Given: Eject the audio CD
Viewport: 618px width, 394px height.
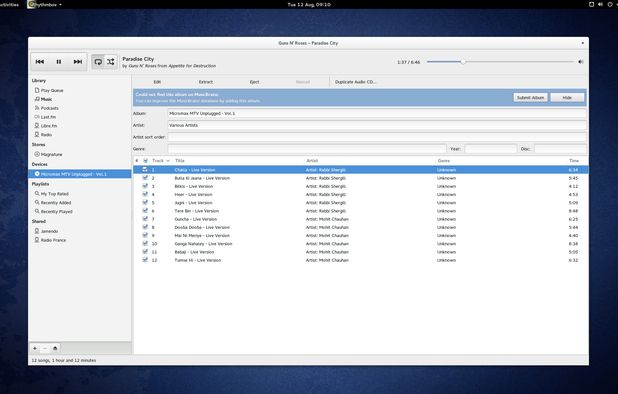Looking at the screenshot, I should 254,82.
